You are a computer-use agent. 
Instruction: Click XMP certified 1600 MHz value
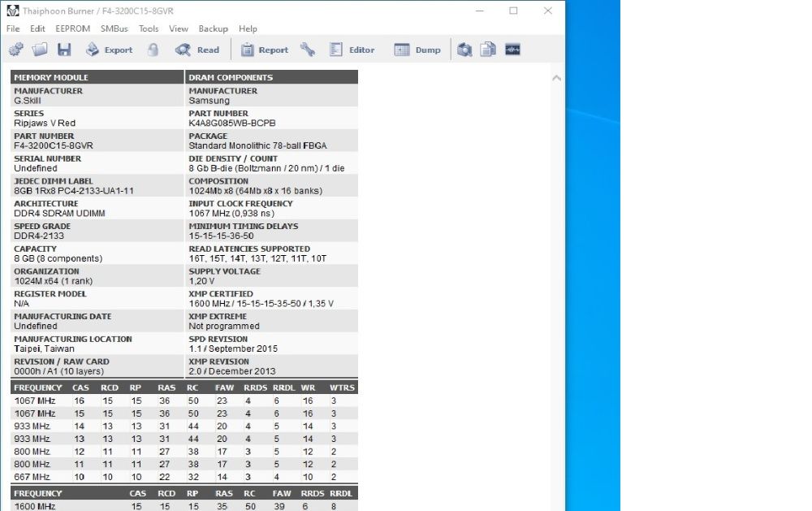pos(261,304)
